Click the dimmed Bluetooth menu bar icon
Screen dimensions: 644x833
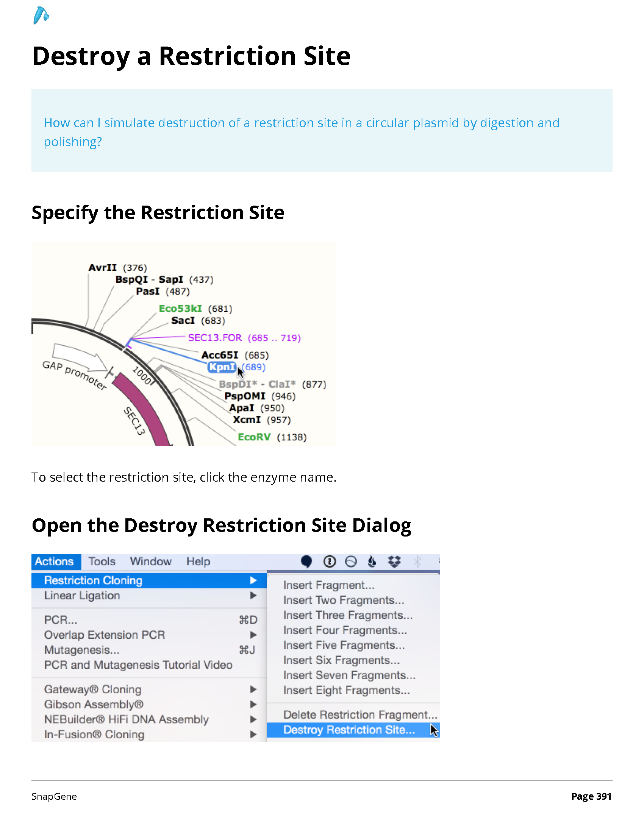click(x=417, y=562)
